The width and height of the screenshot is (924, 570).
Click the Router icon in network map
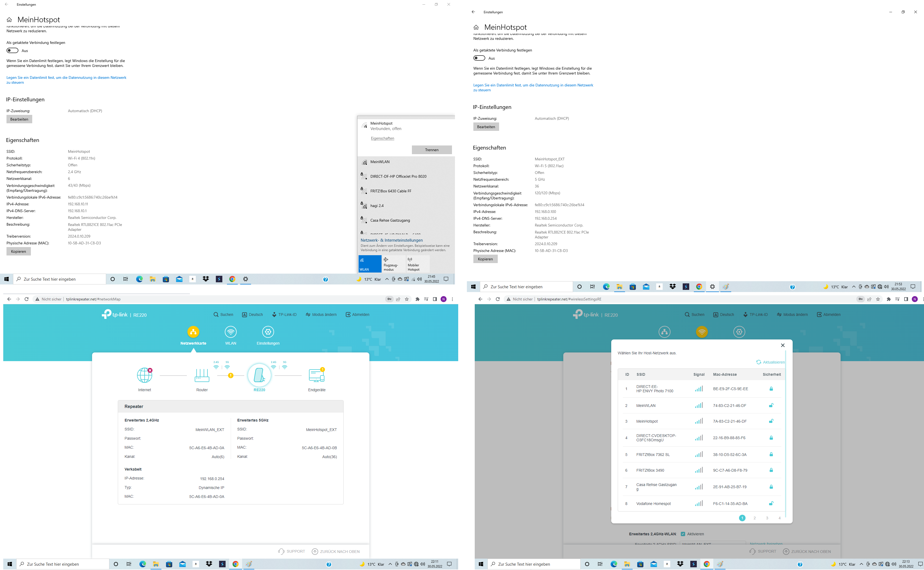coord(201,375)
